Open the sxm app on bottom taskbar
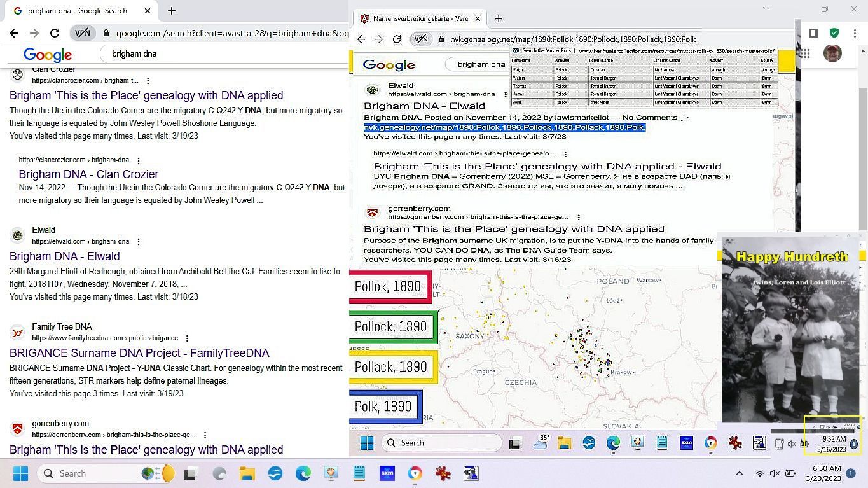Screen dimensions: 868x488 click(387, 473)
